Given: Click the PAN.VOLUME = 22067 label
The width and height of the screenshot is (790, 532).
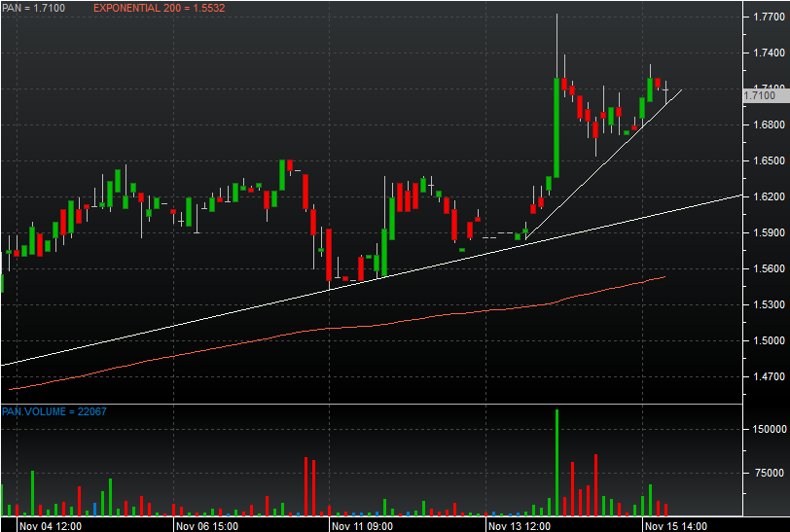Looking at the screenshot, I should coord(54,411).
